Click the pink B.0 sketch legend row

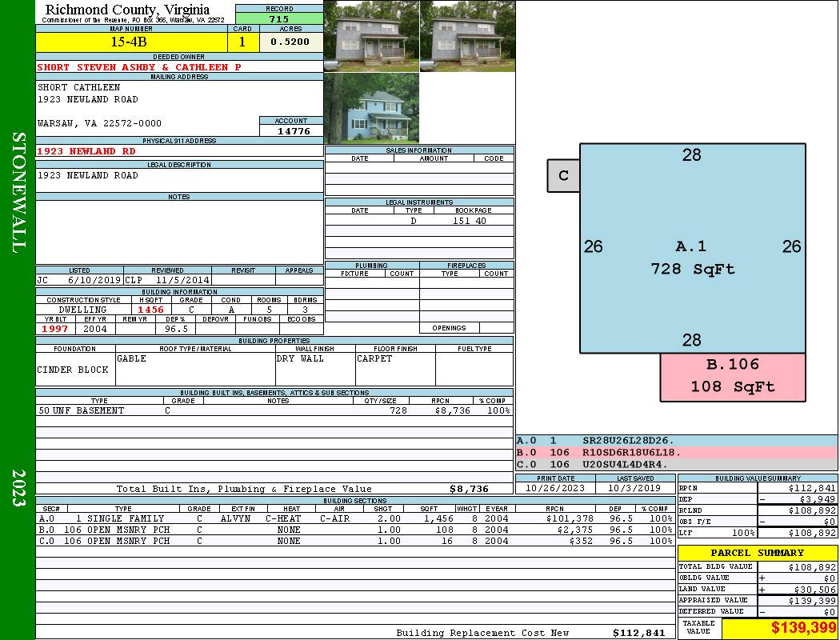[676, 452]
